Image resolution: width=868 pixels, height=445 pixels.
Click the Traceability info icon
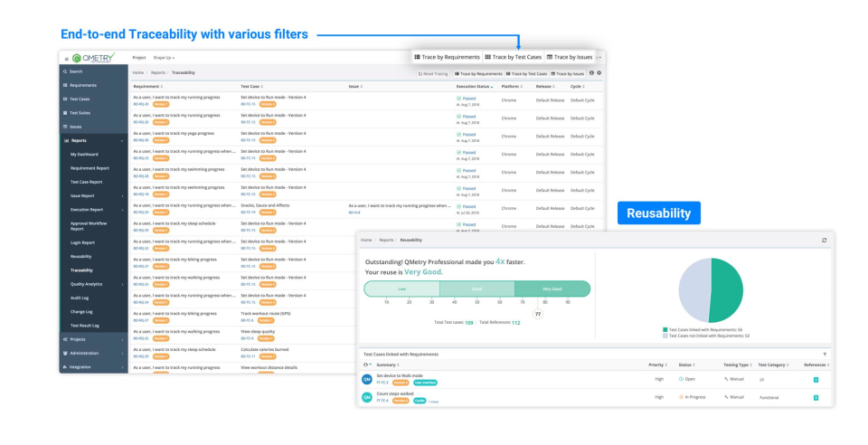591,73
